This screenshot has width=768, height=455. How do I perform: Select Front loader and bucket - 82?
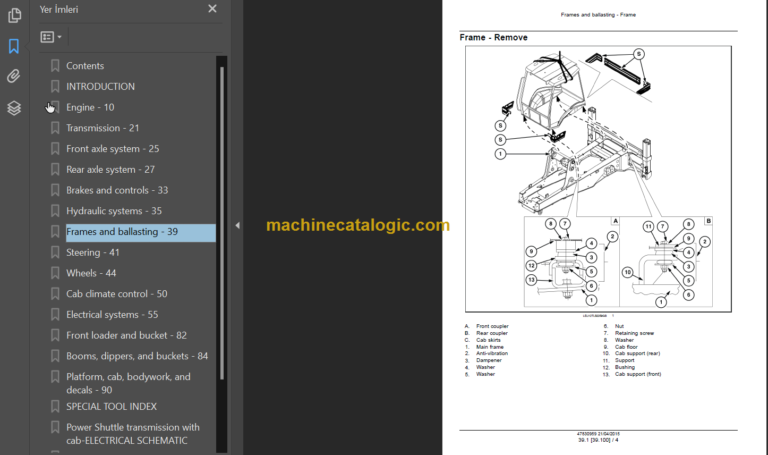click(x=126, y=335)
